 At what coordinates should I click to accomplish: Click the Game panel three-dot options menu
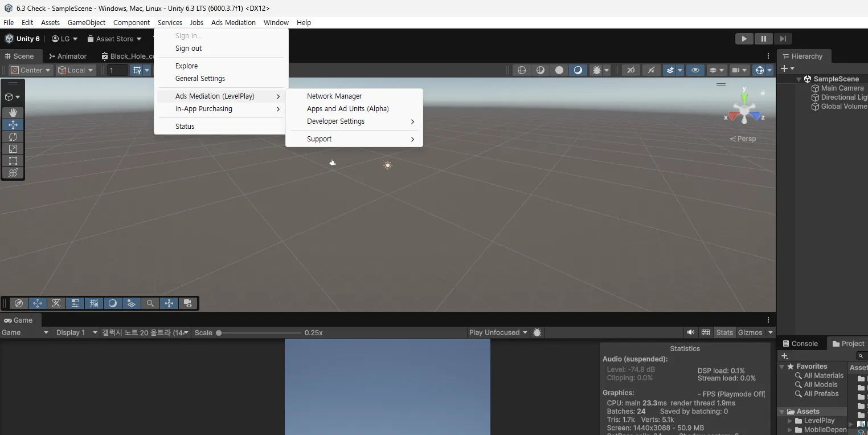tap(768, 320)
